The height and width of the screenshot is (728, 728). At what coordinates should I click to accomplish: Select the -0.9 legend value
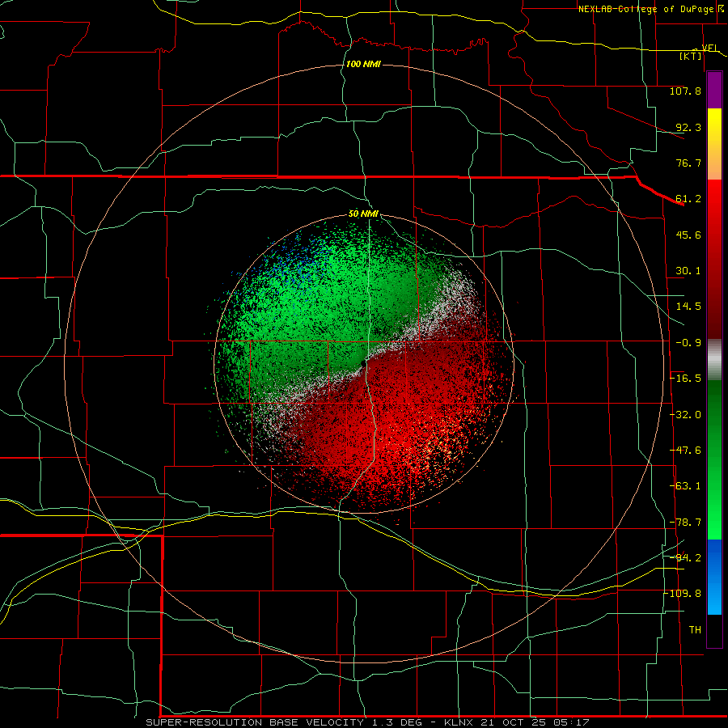pyautogui.click(x=688, y=343)
